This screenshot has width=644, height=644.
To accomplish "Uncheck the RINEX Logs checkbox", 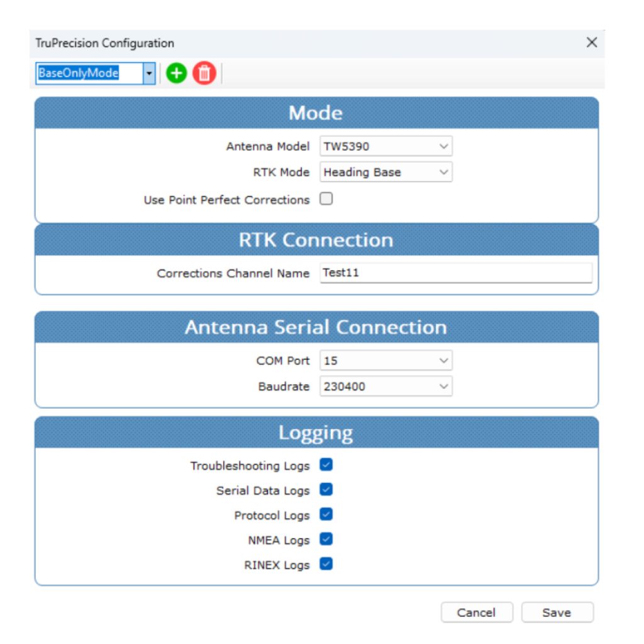I will 326,564.
